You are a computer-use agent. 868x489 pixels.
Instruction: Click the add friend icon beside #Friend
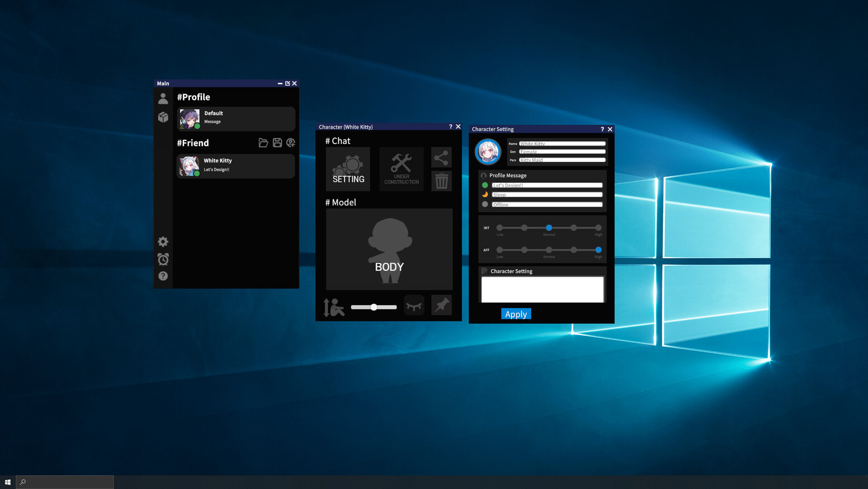[291, 143]
